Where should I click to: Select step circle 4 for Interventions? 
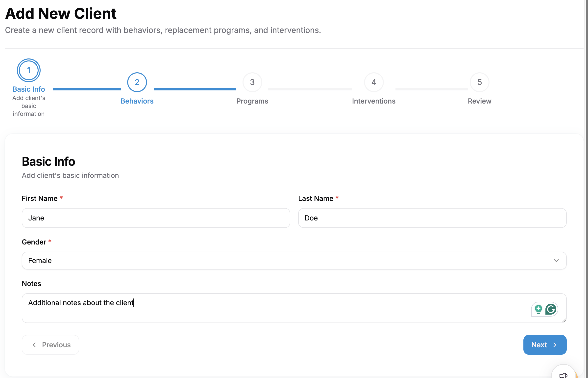click(373, 82)
